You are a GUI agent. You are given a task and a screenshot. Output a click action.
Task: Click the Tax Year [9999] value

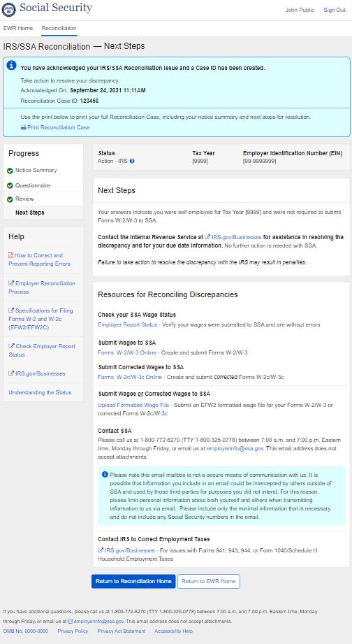click(x=200, y=161)
